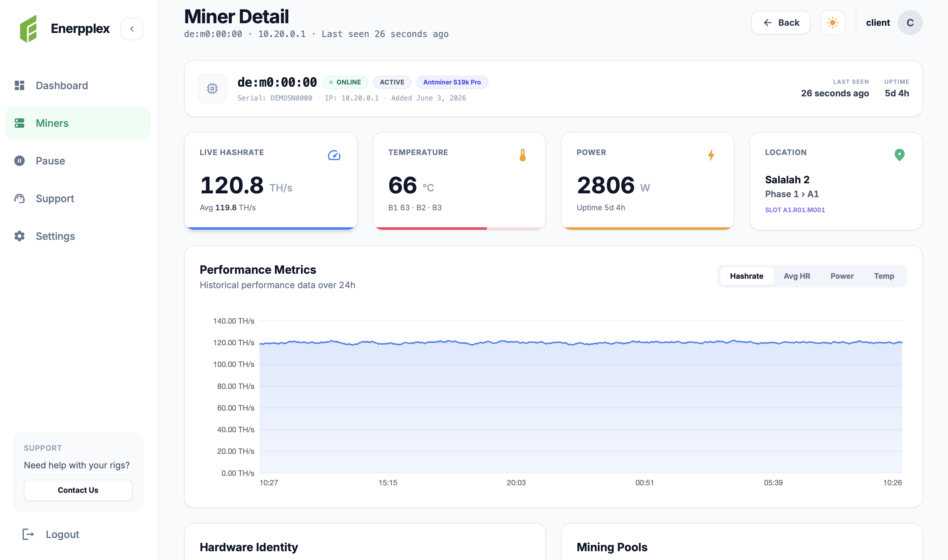Log out using the Logout label

tap(62, 534)
